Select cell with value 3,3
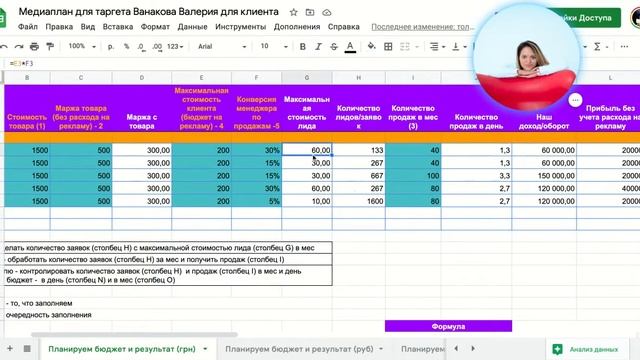The width and height of the screenshot is (640, 360). 476,176
